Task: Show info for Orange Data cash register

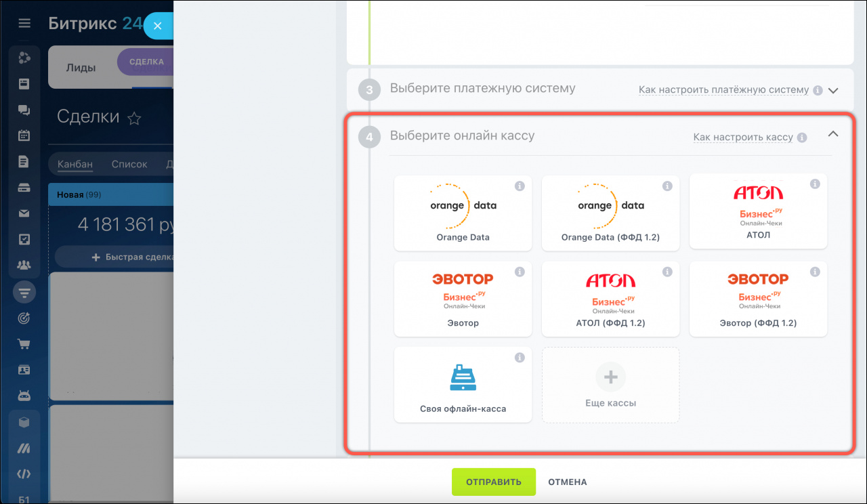Action: coord(520,186)
